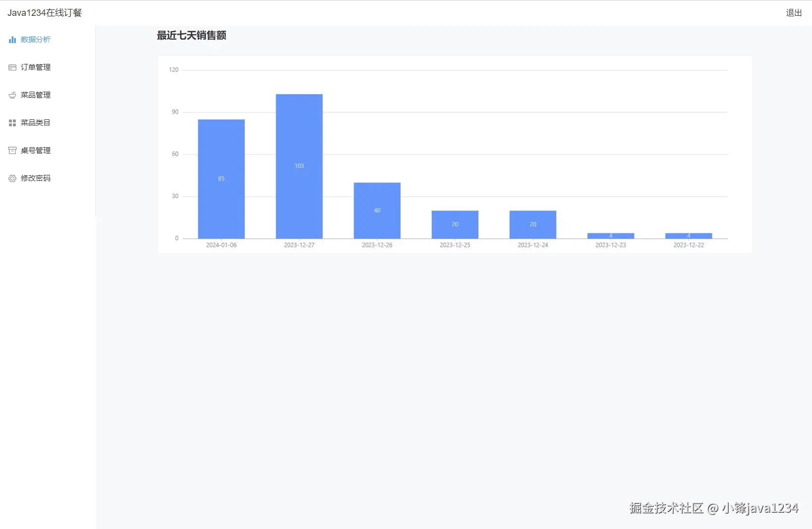Click the 数据分析 bar chart icon
812x529 pixels.
12,40
